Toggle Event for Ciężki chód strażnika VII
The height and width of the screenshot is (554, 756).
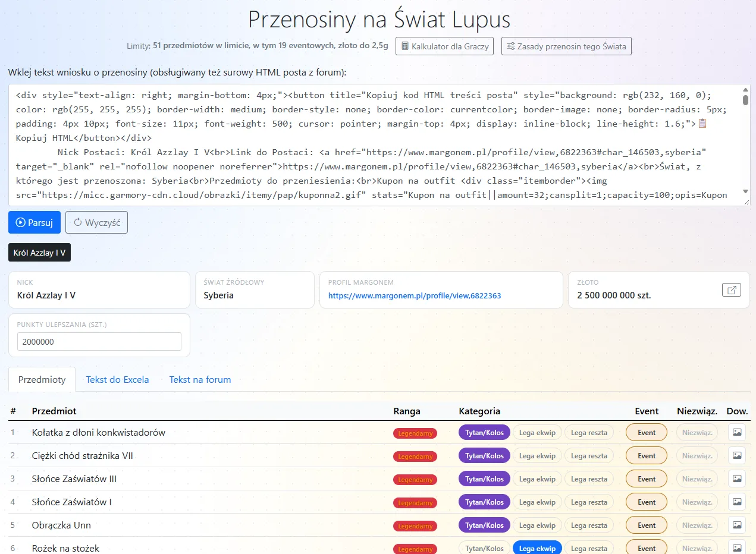point(647,455)
